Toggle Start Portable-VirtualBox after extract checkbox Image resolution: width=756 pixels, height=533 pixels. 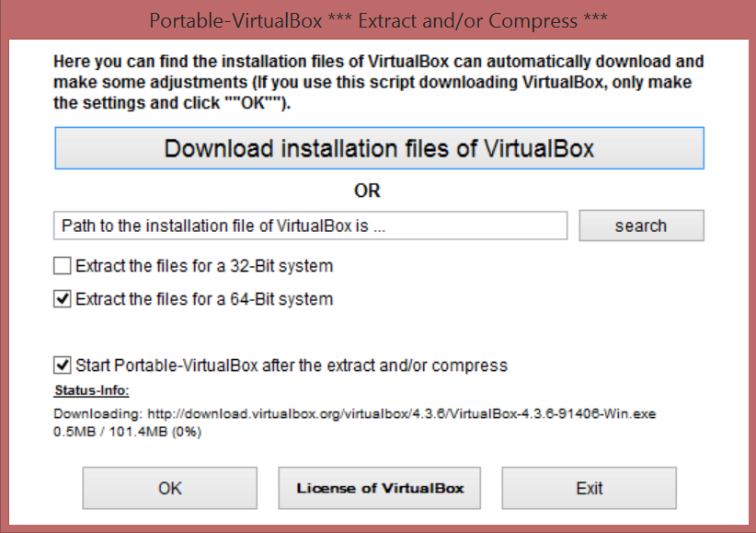(63, 365)
